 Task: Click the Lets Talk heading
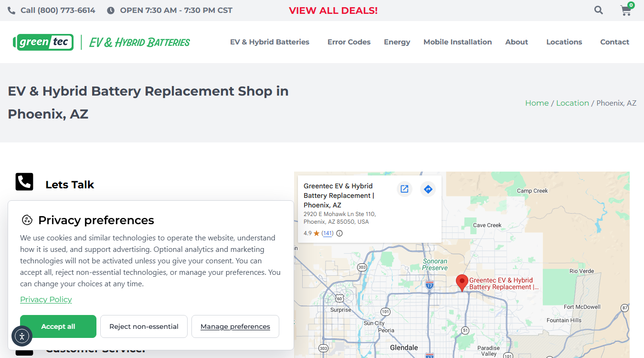70,184
